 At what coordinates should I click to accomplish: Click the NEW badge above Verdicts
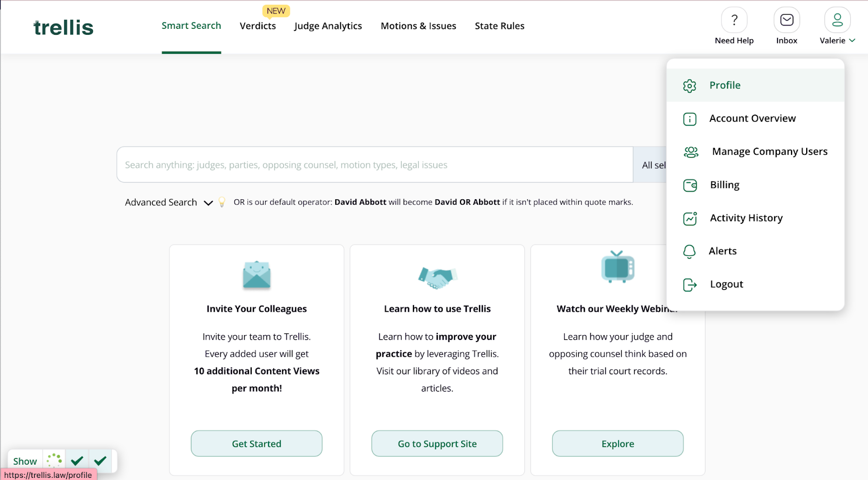(x=276, y=11)
